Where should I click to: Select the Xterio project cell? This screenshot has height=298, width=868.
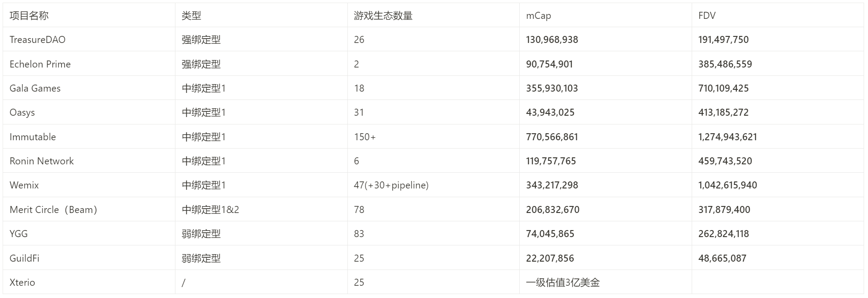[x=22, y=282]
